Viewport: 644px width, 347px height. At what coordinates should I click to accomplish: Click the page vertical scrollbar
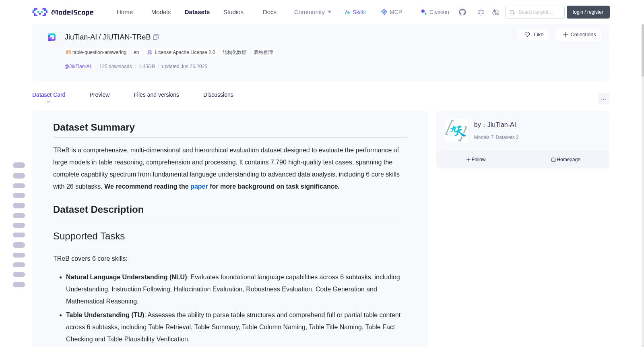tap(642, 50)
